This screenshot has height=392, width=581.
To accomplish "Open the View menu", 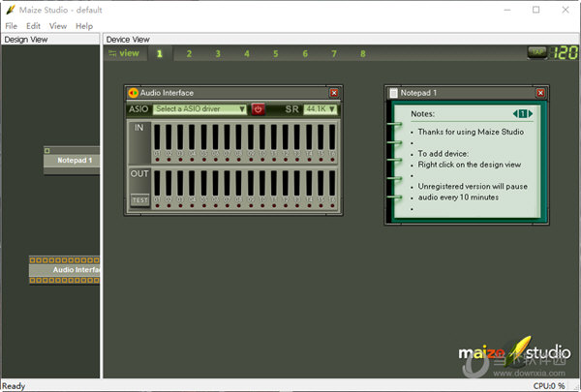I will coord(58,26).
